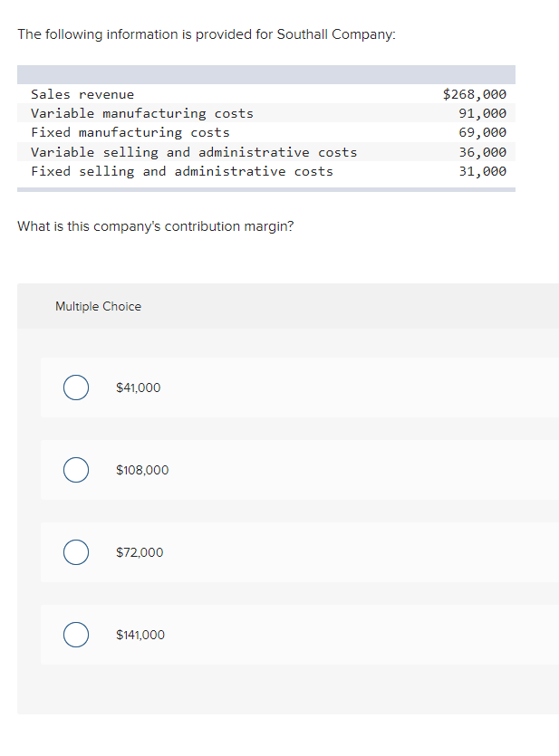Image resolution: width=559 pixels, height=756 pixels.
Task: Click the $41,000 answer text
Action: (x=139, y=388)
